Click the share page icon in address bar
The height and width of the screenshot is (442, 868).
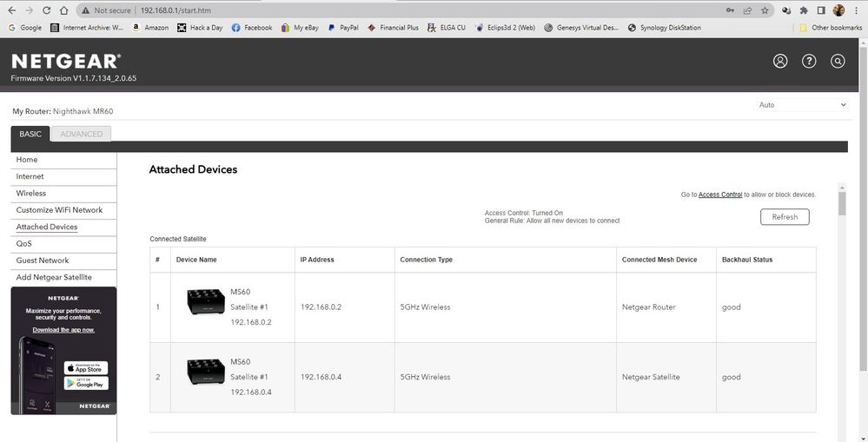tap(747, 10)
